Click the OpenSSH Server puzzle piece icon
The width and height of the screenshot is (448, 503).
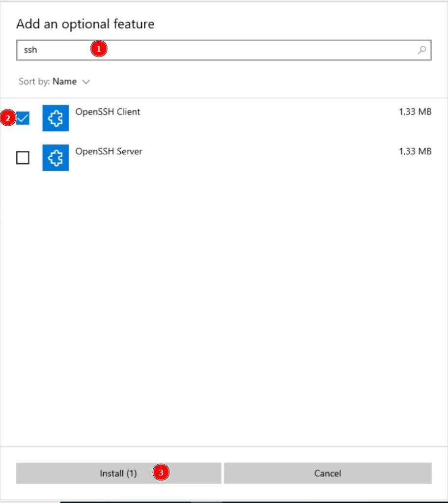point(56,158)
